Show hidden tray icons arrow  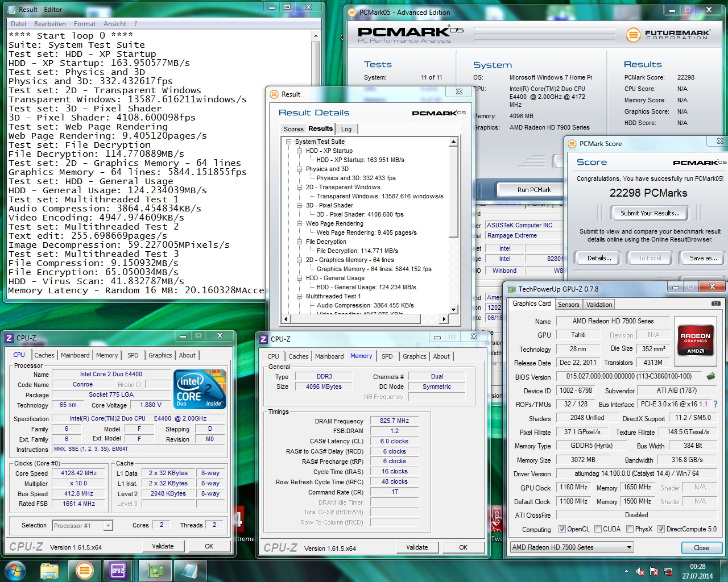(x=627, y=571)
